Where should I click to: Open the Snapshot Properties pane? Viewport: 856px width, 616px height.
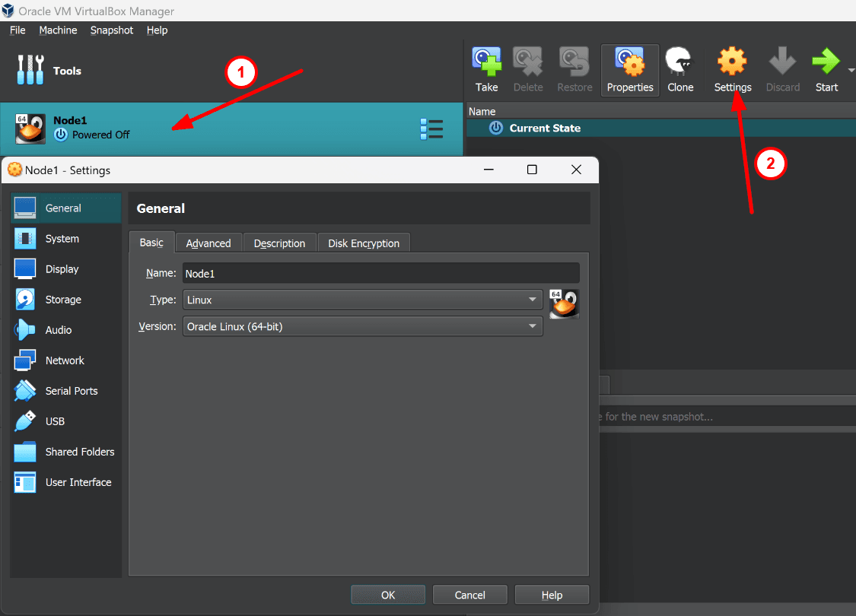point(629,68)
